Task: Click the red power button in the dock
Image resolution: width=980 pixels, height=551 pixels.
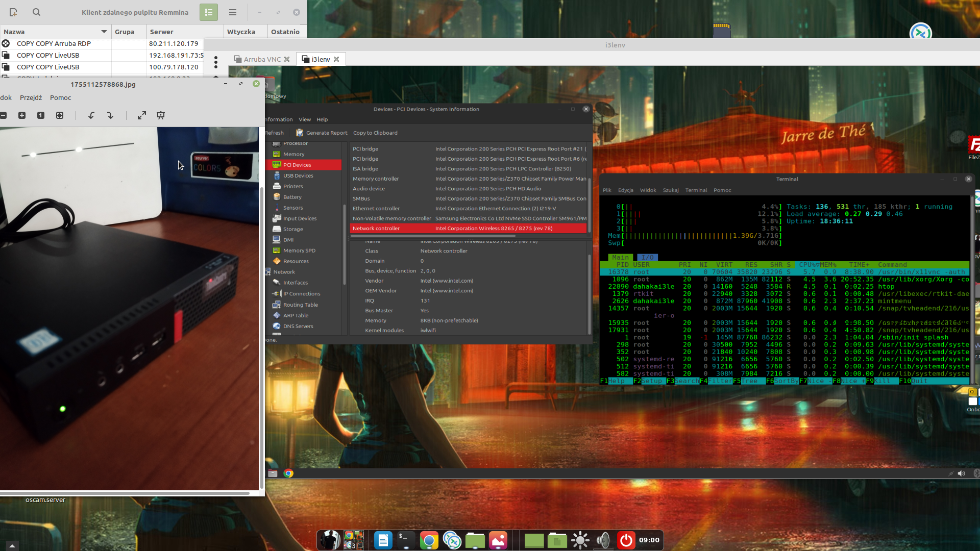Action: click(x=626, y=540)
